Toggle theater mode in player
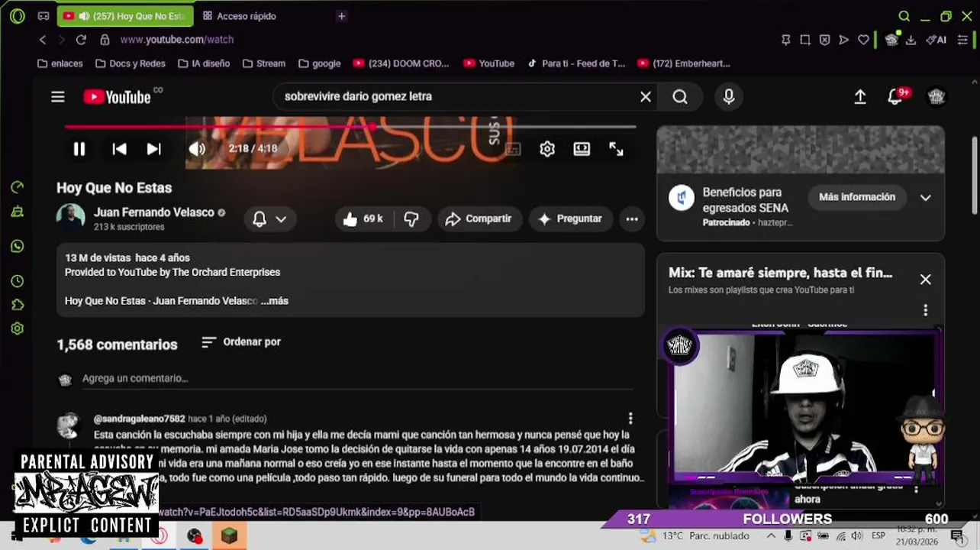This screenshot has height=550, width=980. (582, 149)
